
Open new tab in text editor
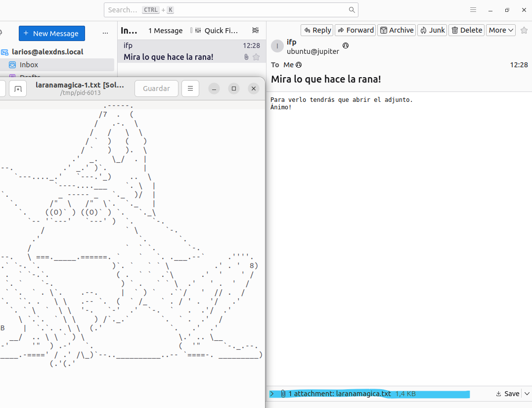pyautogui.click(x=18, y=89)
